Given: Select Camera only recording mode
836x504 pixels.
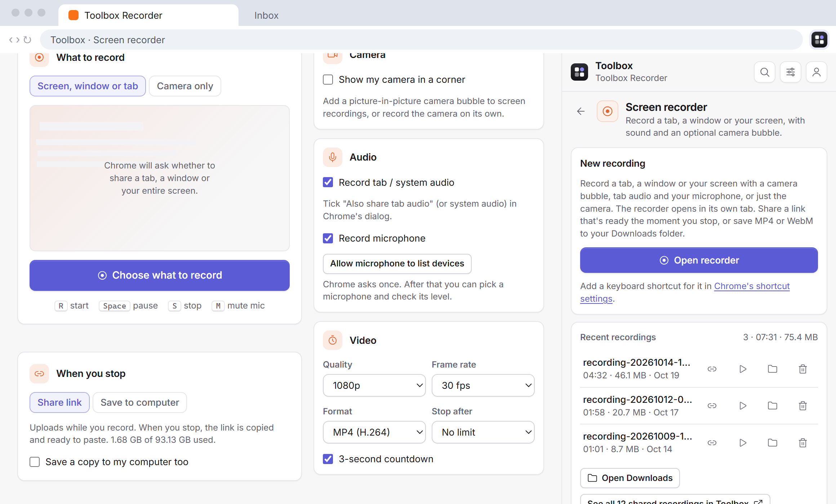Looking at the screenshot, I should click(185, 86).
